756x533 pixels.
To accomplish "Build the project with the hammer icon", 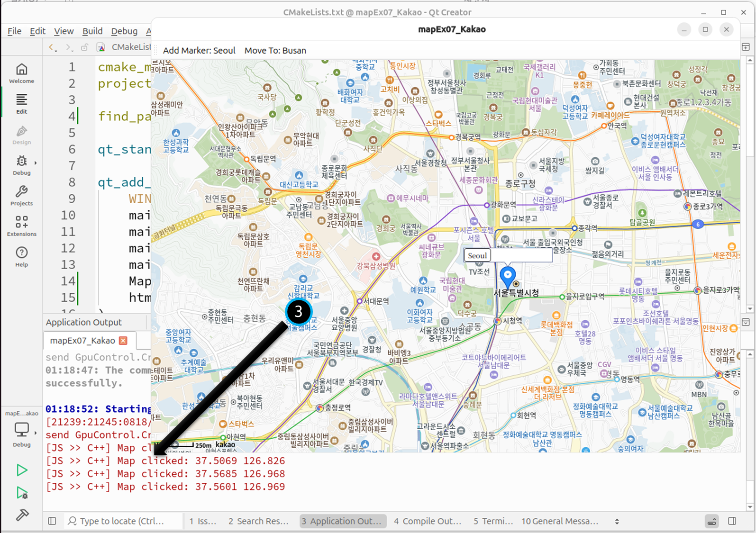I will point(22,515).
